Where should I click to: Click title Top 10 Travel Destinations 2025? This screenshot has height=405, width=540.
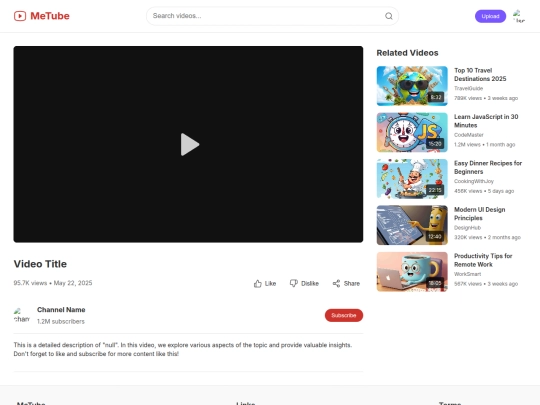pyautogui.click(x=480, y=74)
